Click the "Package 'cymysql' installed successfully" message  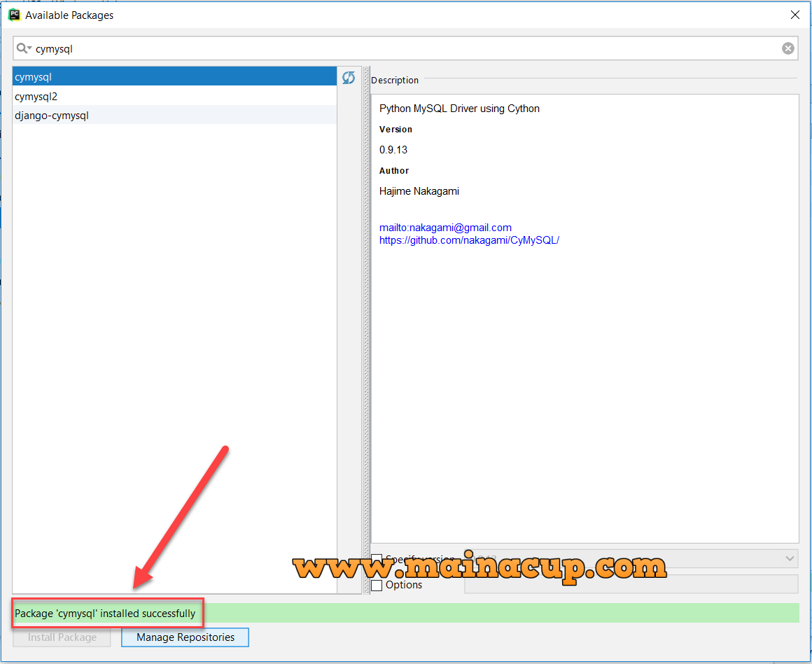click(105, 614)
